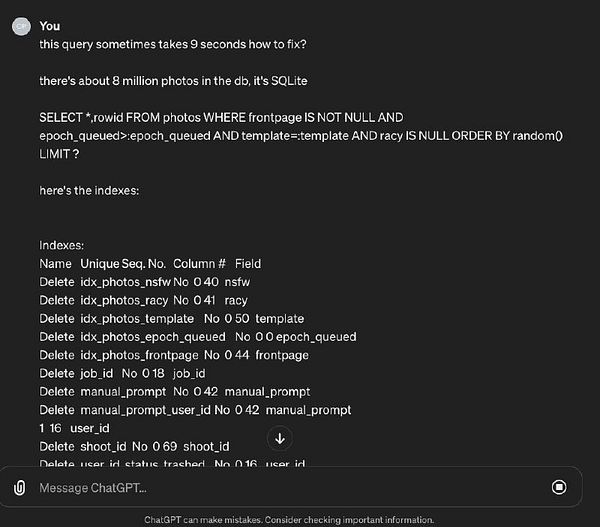Click the text mentioning 8 million photos
The height and width of the screenshot is (527, 600).
point(173,81)
